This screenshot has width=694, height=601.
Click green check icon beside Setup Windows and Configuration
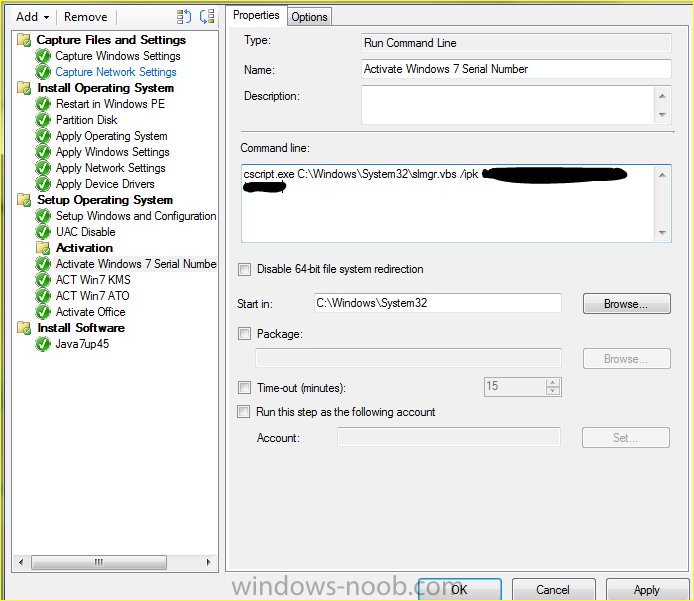pyautogui.click(x=43, y=216)
